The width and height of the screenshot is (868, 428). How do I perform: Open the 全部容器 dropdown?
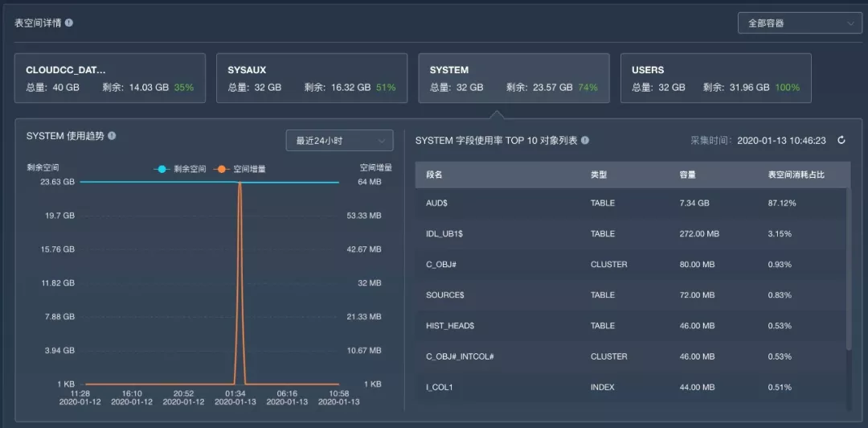(799, 23)
